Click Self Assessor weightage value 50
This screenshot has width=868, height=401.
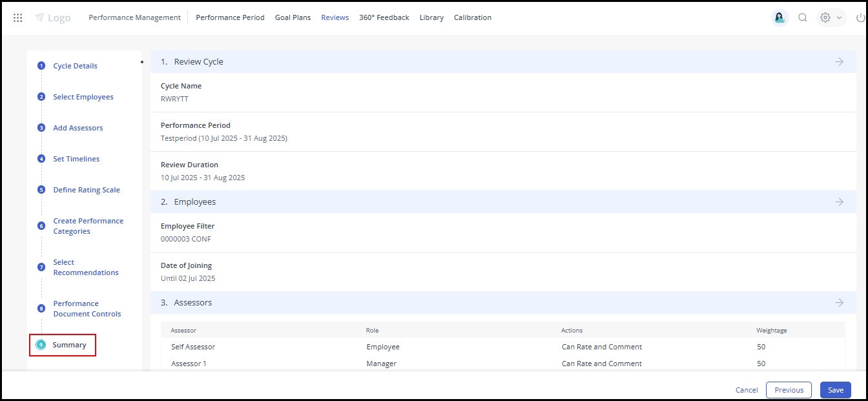point(761,347)
